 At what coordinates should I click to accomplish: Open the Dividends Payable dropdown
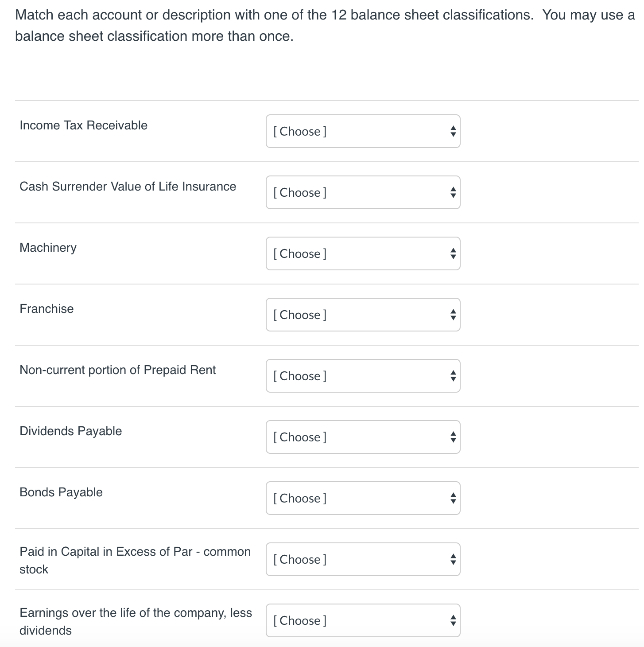coord(363,437)
